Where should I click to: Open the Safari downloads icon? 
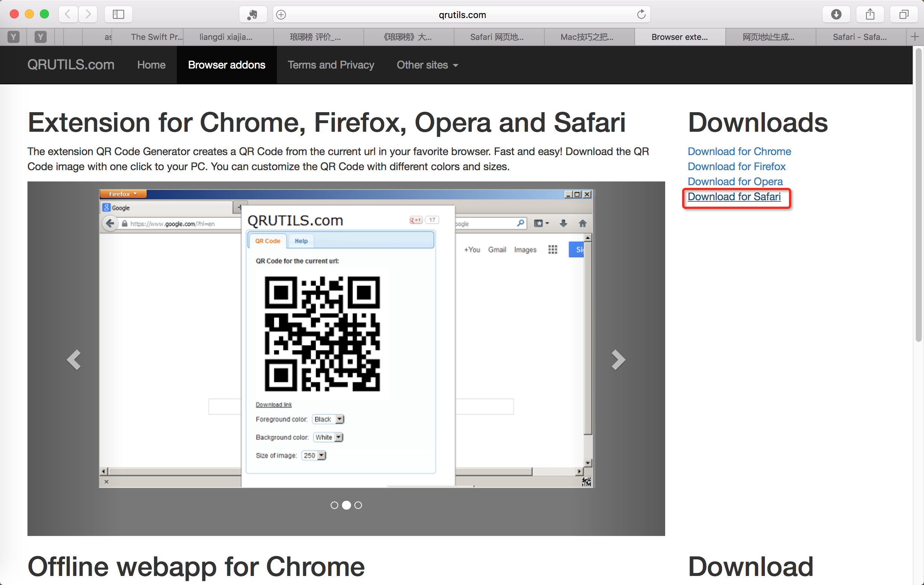tap(836, 15)
